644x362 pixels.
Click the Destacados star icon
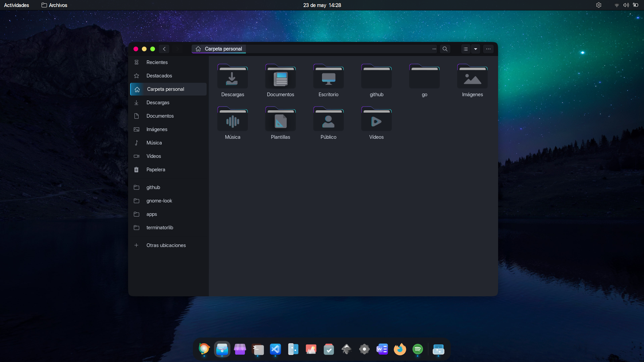point(137,76)
